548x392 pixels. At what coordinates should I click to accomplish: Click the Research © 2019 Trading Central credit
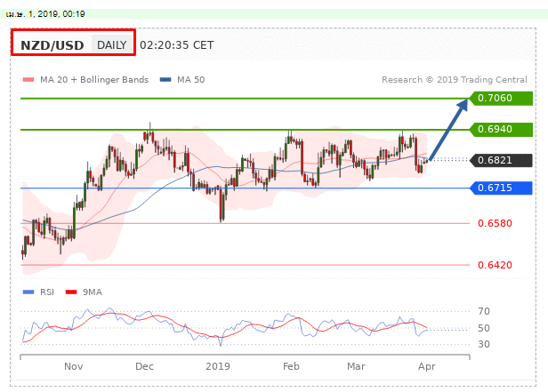455,80
